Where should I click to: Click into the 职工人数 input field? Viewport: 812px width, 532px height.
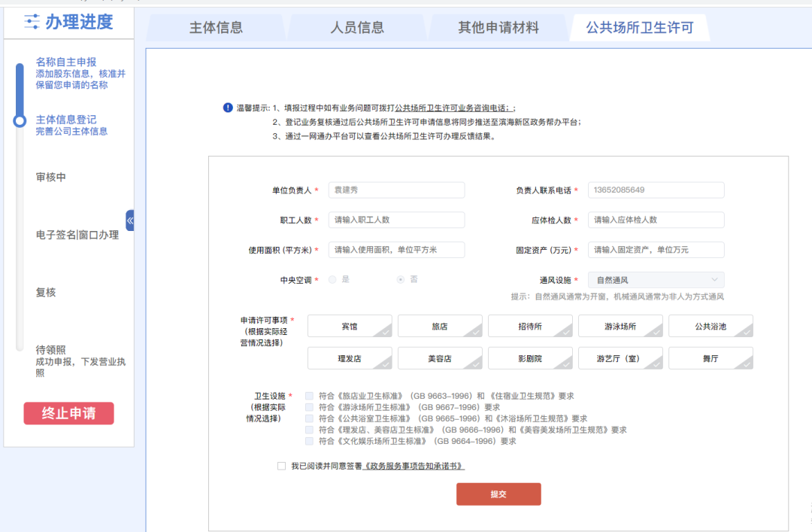pyautogui.click(x=396, y=220)
